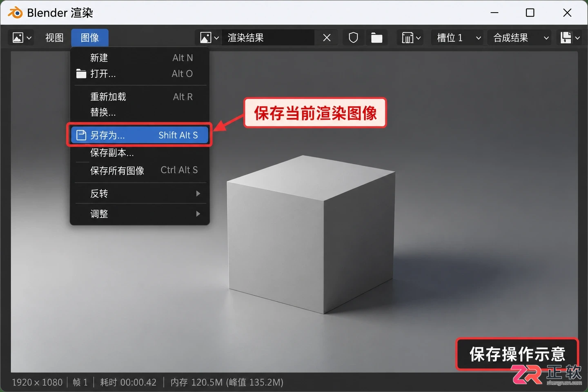Close the Blender 渲染 window

[567, 13]
